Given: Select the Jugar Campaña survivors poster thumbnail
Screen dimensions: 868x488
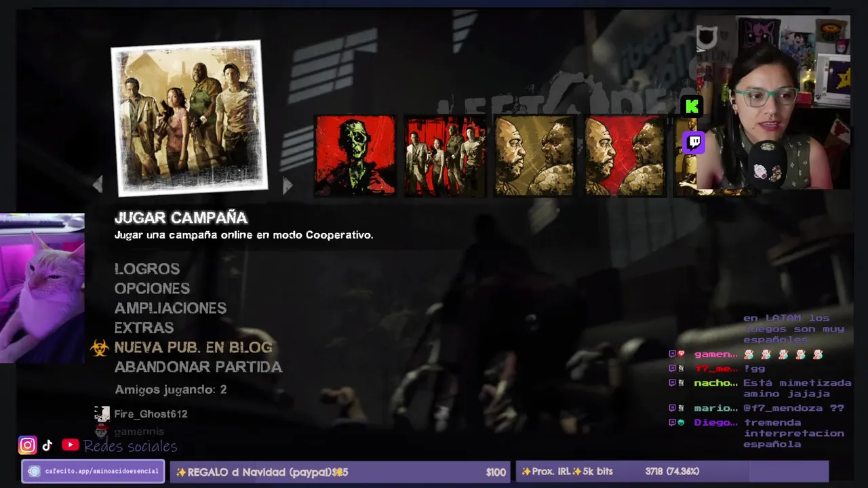Looking at the screenshot, I should pyautogui.click(x=189, y=118).
